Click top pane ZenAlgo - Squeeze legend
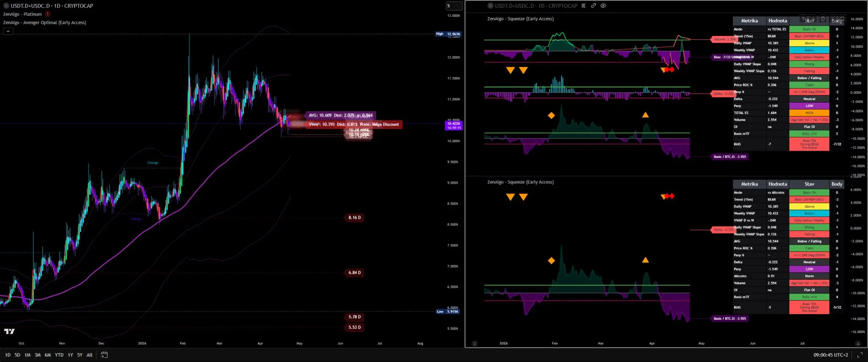 [x=520, y=19]
